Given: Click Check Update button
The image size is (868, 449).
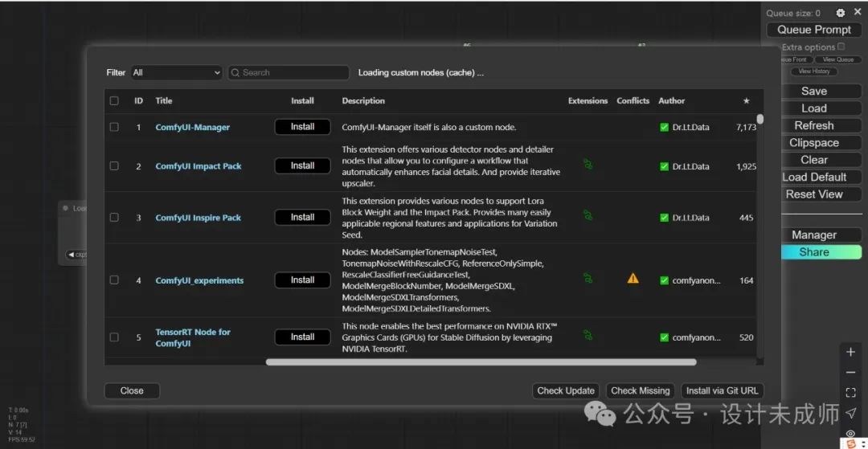Looking at the screenshot, I should click(x=566, y=391).
